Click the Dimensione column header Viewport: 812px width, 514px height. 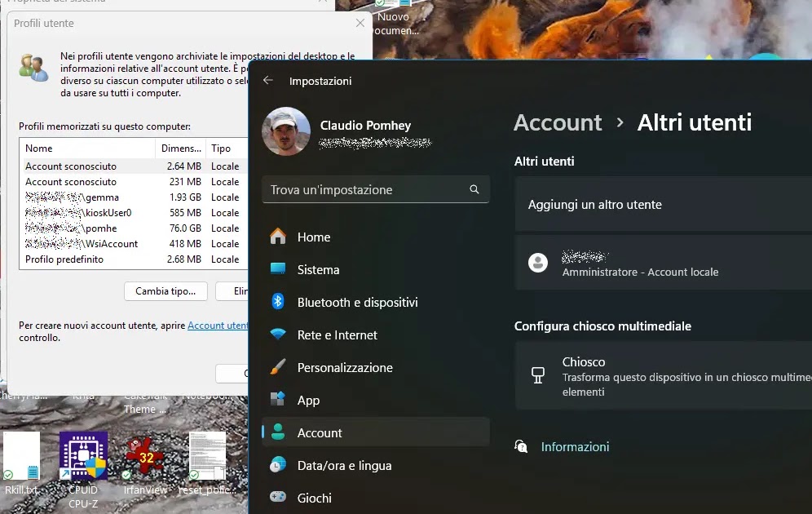coord(181,148)
